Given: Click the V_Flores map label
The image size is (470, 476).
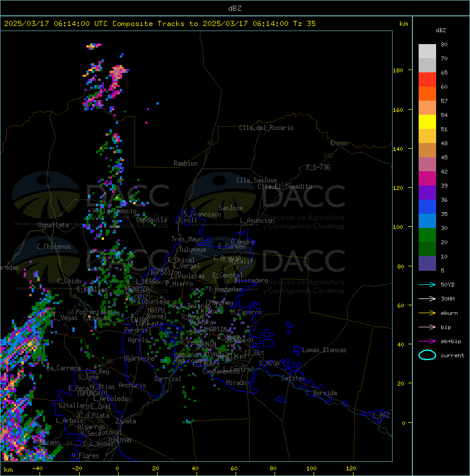Looking at the screenshot, I should (85, 456).
